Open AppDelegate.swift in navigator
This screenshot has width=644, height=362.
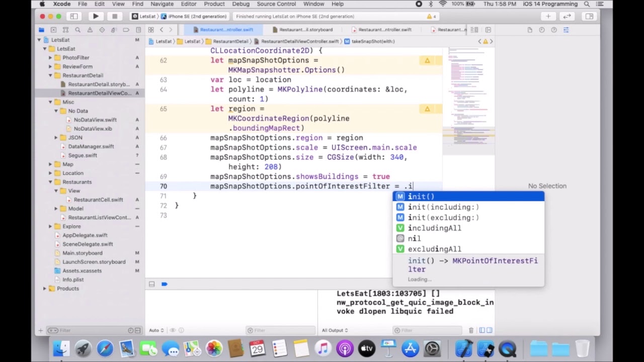85,235
